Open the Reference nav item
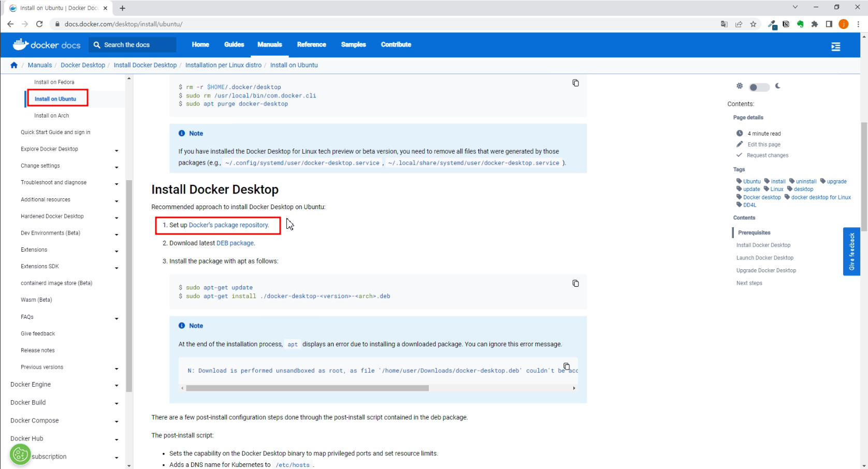Screen dimensions: 868x469 pos(312,45)
